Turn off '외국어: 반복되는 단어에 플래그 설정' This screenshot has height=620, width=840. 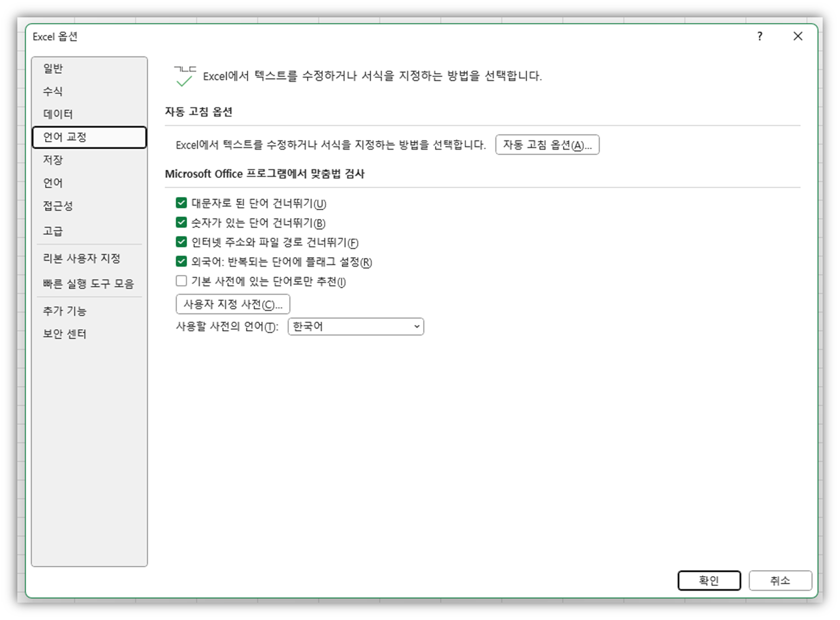[181, 262]
